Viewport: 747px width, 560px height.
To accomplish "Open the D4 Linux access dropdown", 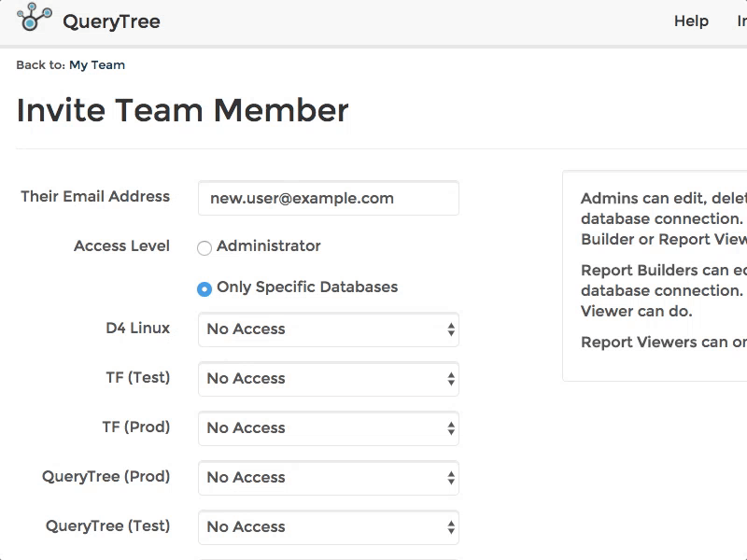I will [x=329, y=329].
